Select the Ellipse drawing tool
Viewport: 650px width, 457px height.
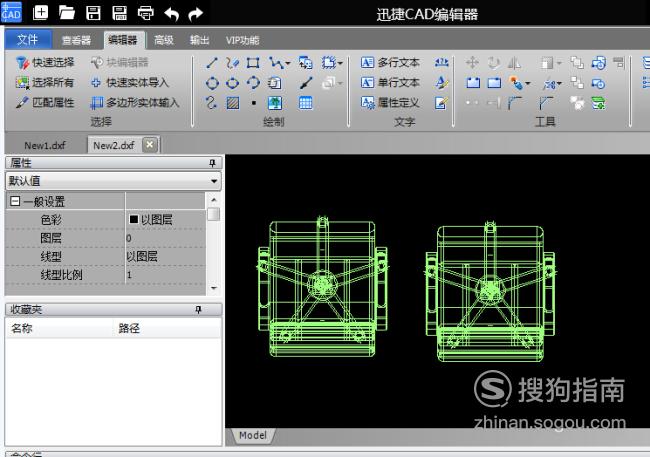coord(232,83)
